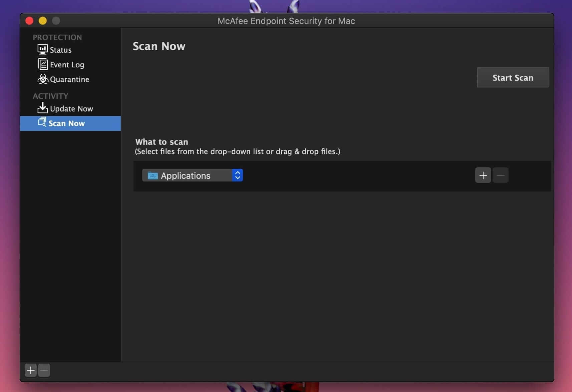
Task: Click the Update Now download icon
Action: tap(42, 108)
